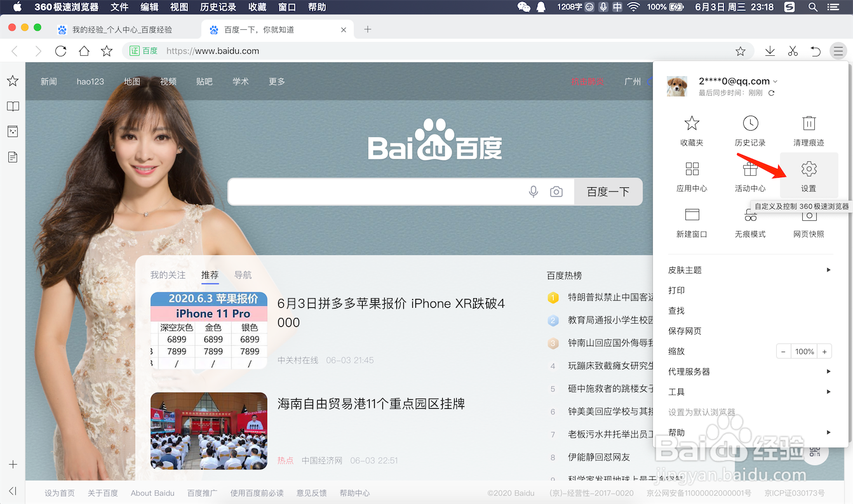Screen dimensions: 853x504
Task: Expand the 皮肤主题 submenu
Action: coord(685,270)
